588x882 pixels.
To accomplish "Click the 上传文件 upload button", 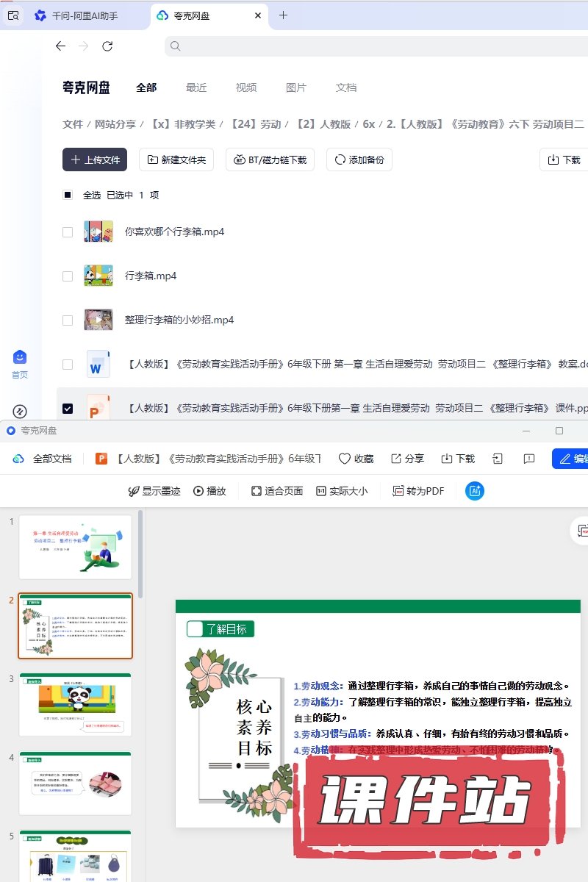I will pos(95,159).
